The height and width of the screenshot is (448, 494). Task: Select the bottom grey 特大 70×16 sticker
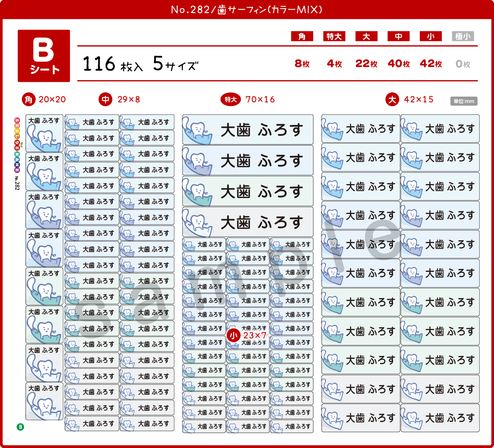point(247,222)
